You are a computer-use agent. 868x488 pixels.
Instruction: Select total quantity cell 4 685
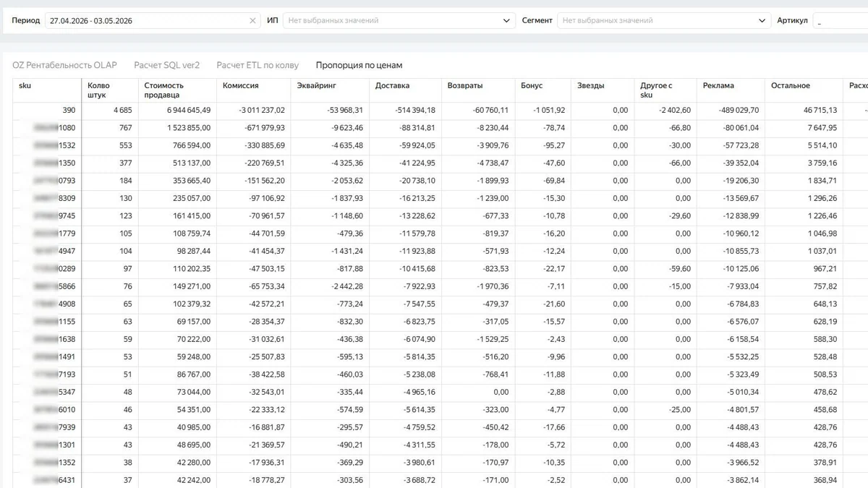[x=122, y=111]
